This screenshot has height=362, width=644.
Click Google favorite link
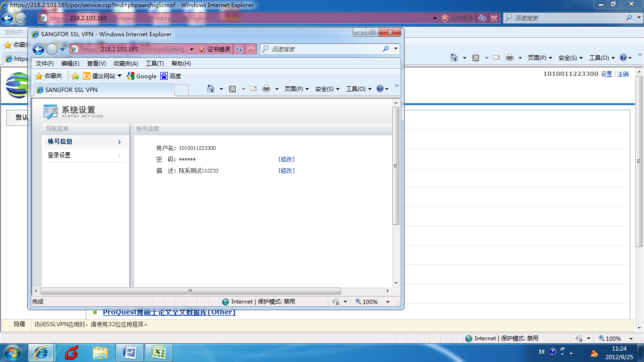[x=141, y=76]
